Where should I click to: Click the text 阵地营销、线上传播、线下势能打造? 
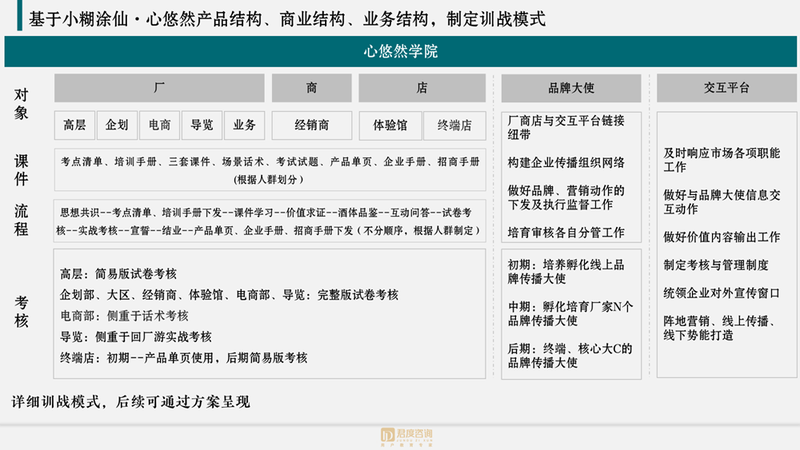pyautogui.click(x=720, y=328)
